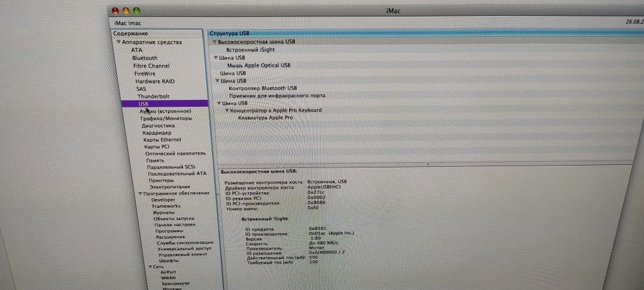Open Объекты запуска category
Viewport: 644px width, 290px height.
(x=174, y=218)
